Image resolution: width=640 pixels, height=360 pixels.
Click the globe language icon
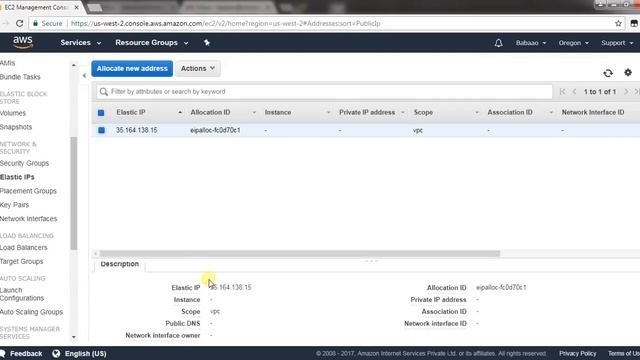(56, 353)
